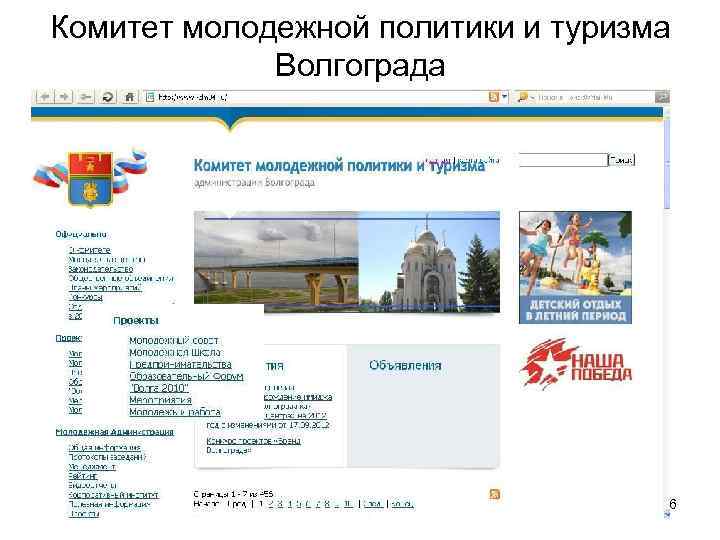Click the toolbar icon between Forward and Reload
This screenshot has width=720, height=540.
[85, 97]
